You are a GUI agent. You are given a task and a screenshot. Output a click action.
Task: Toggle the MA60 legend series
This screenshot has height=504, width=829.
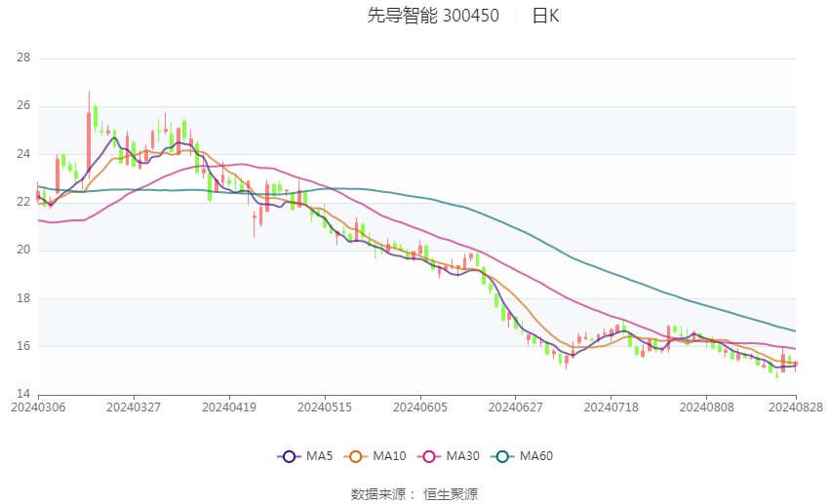coord(522,456)
